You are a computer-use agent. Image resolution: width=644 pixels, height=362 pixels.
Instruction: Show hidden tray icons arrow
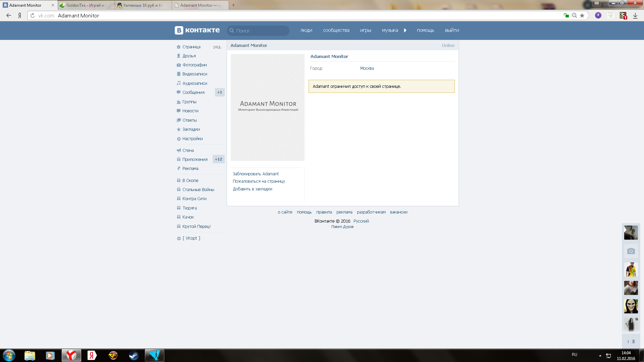[x=600, y=355]
